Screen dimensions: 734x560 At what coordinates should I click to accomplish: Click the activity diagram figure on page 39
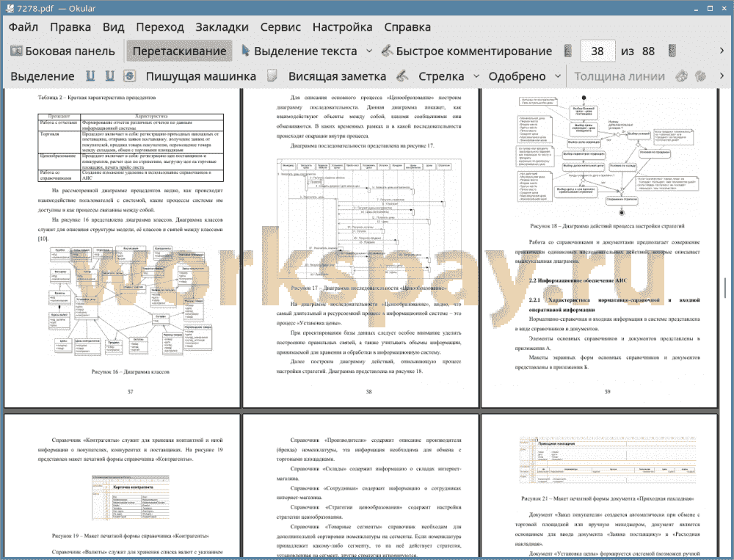(607, 156)
